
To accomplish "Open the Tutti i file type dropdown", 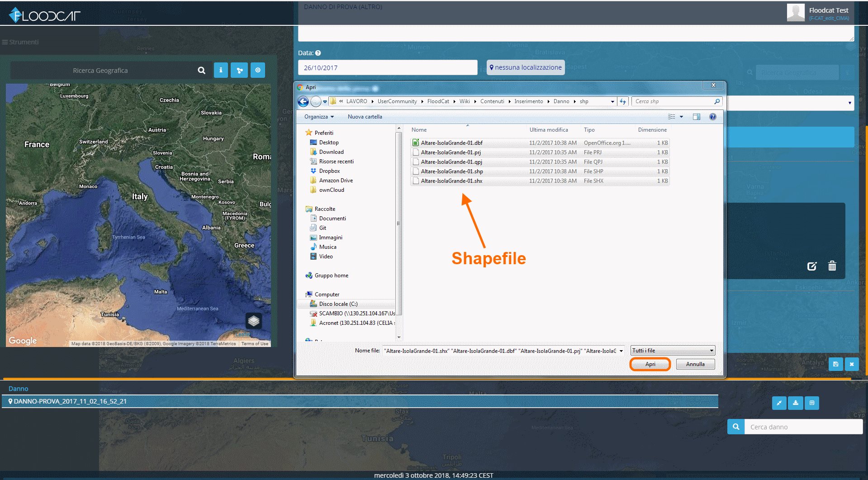I will (x=673, y=351).
